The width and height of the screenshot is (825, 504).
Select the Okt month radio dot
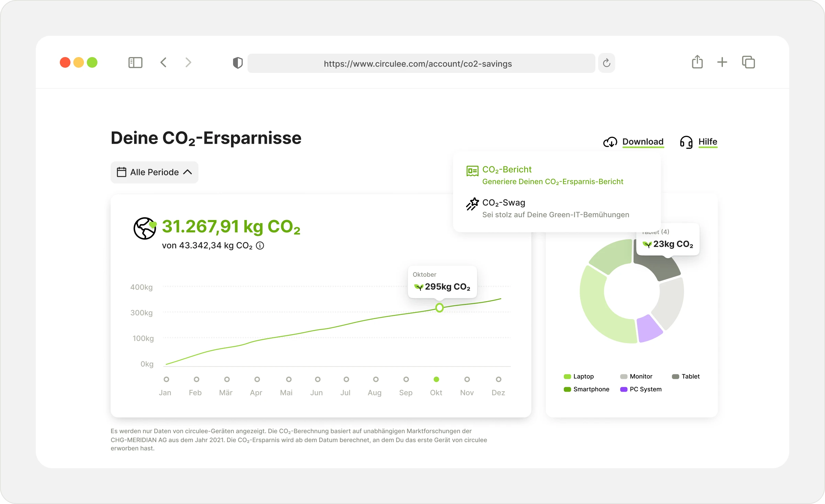tap(436, 379)
